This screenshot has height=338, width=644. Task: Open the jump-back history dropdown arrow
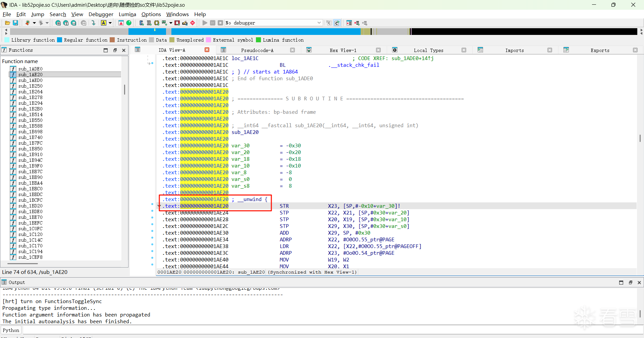pos(34,23)
